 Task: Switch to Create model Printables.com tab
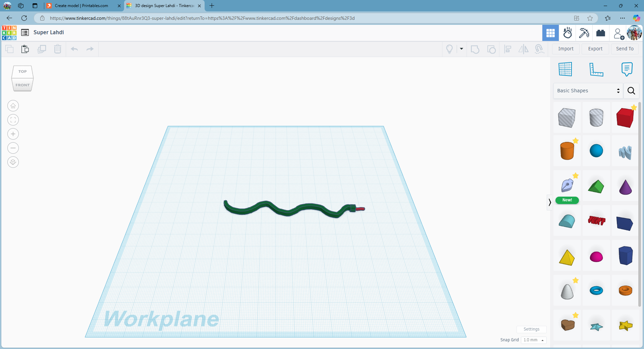click(81, 6)
